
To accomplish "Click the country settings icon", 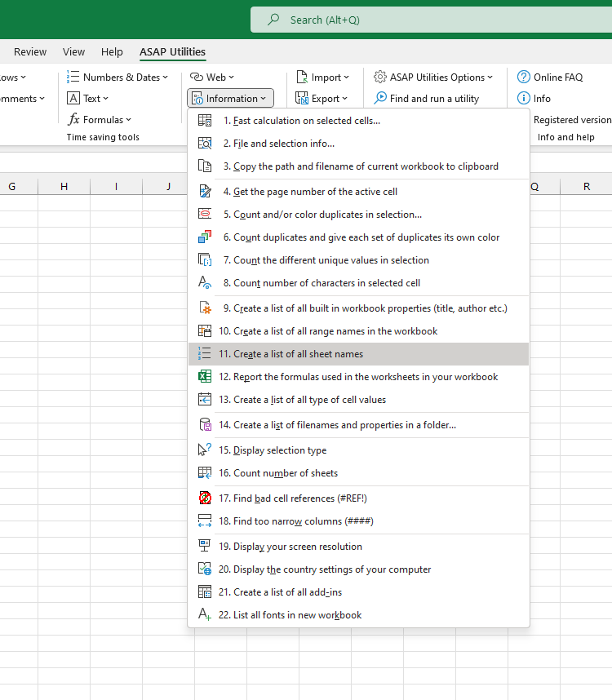I will 205,569.
